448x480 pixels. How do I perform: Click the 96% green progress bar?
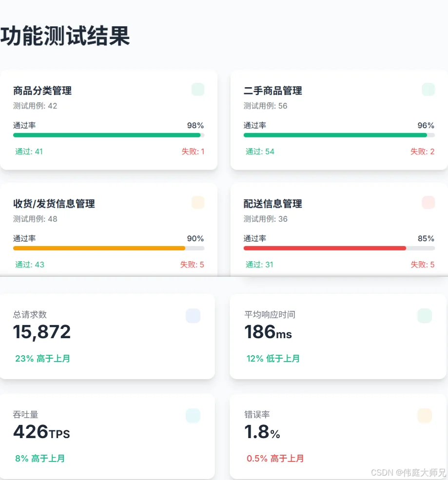[x=339, y=135]
